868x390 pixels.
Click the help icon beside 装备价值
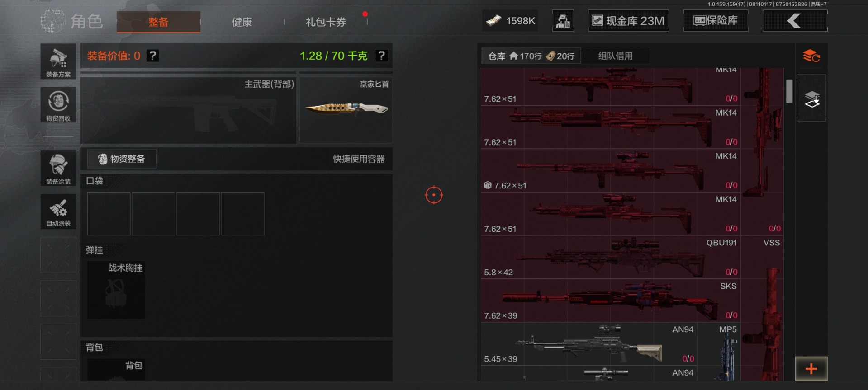[x=153, y=56]
